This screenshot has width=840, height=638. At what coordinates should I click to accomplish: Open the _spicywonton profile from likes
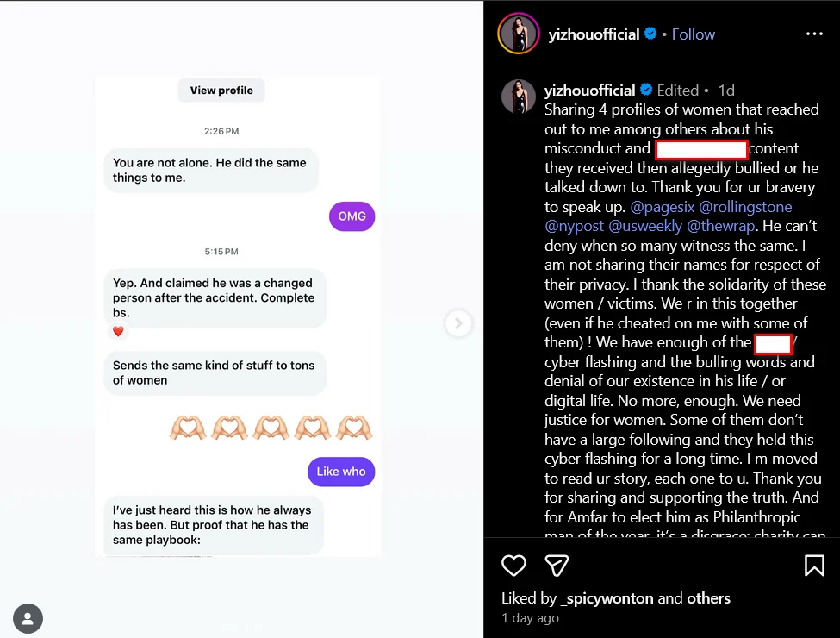pos(607,598)
